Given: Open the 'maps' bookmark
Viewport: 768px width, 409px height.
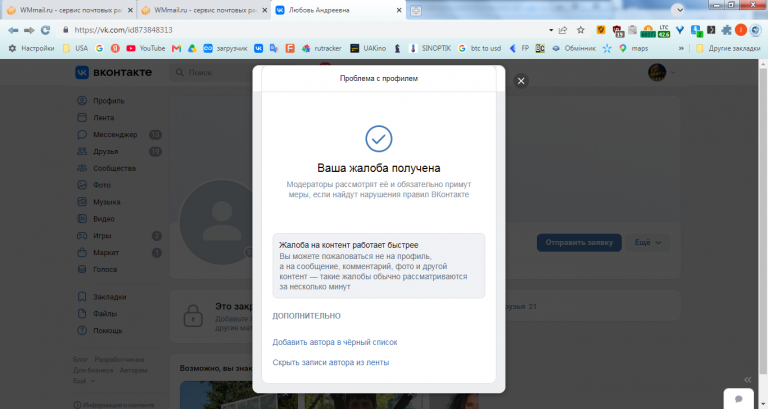Looking at the screenshot, I should click(x=633, y=48).
